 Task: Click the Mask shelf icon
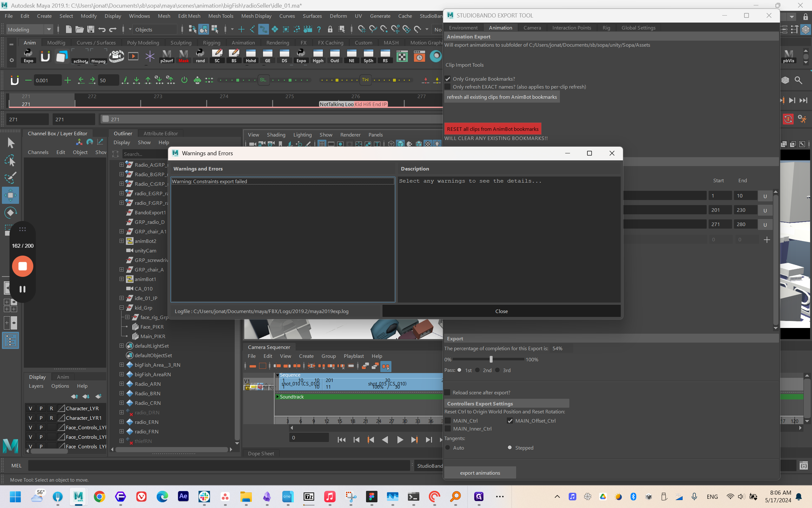pos(184,56)
